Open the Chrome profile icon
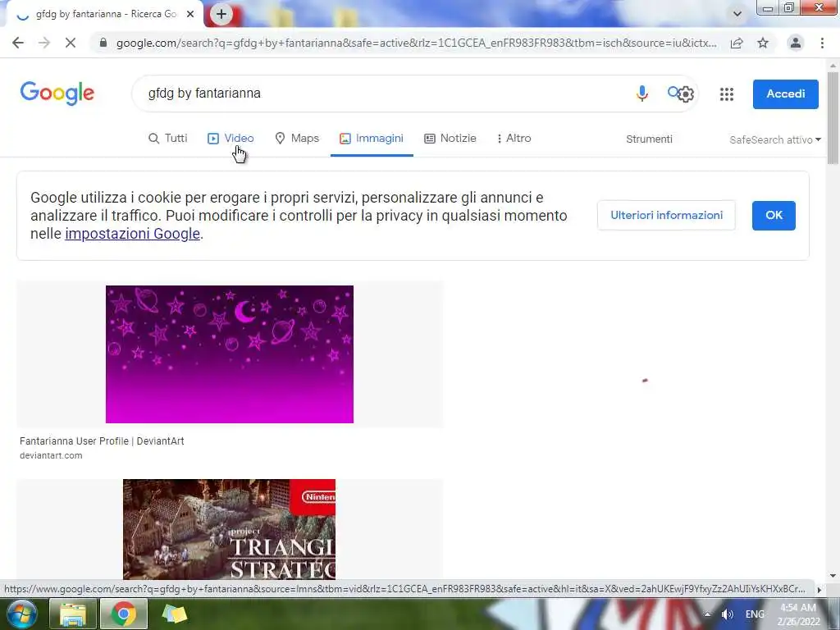This screenshot has width=840, height=630. tap(796, 43)
